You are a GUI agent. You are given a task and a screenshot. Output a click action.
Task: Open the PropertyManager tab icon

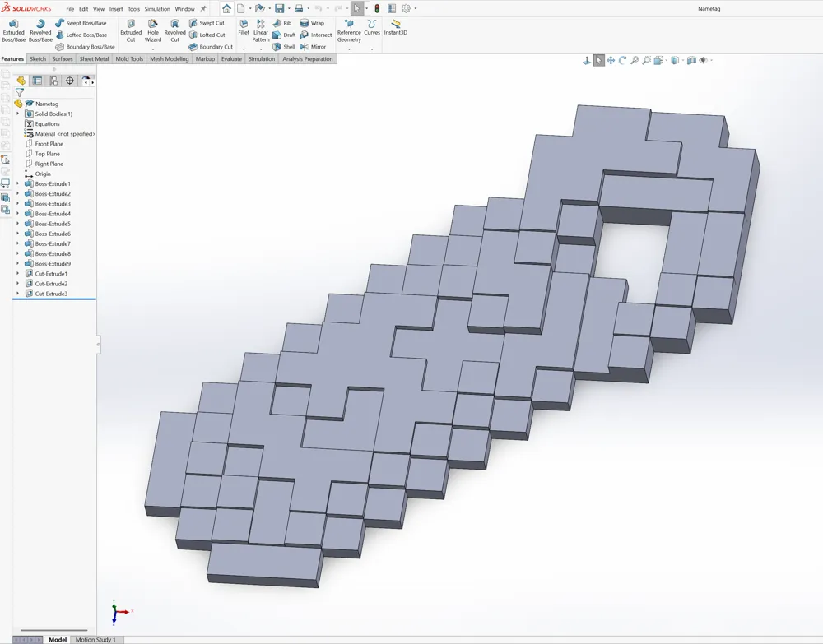[x=37, y=81]
